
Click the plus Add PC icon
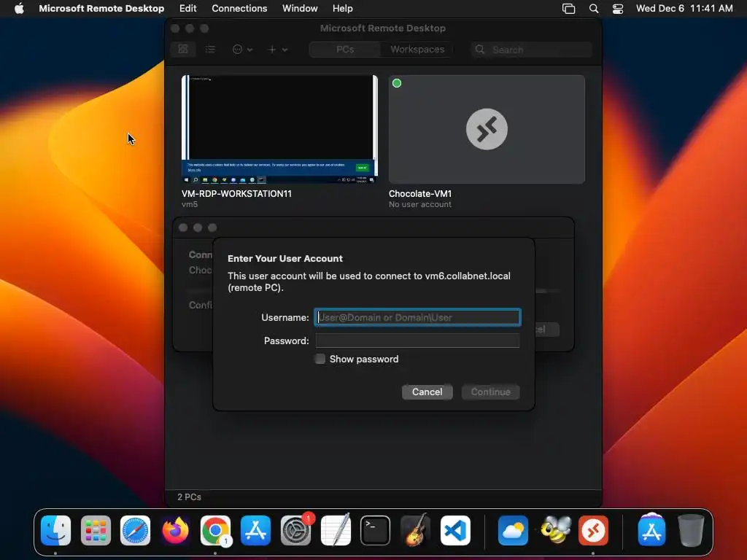272,49
